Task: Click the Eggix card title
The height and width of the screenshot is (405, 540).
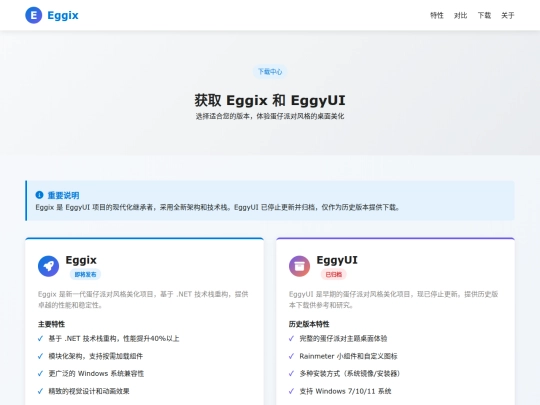Action: pyautogui.click(x=81, y=260)
